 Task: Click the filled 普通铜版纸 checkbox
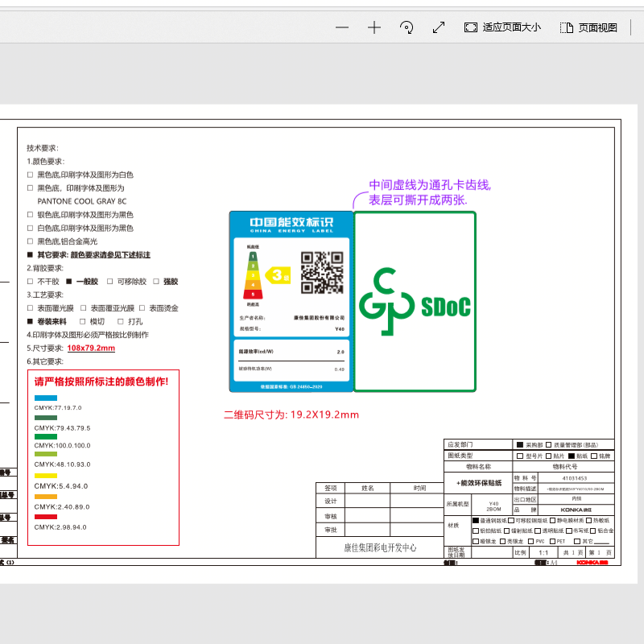pyautogui.click(x=476, y=520)
